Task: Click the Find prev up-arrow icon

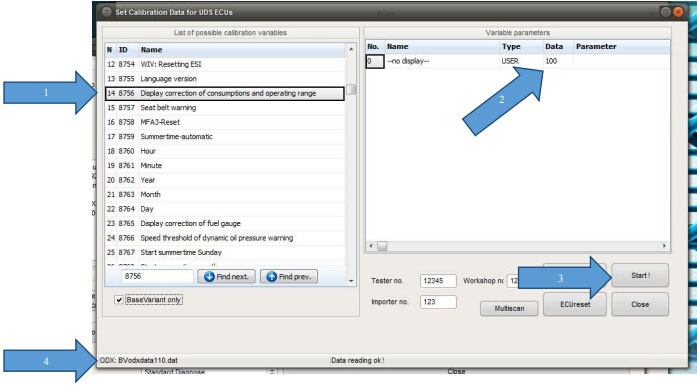Action: [x=272, y=277]
